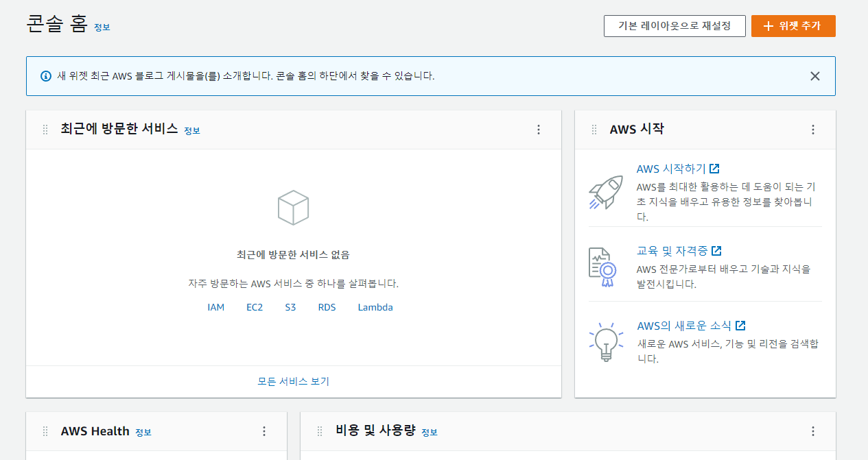
Task: Open 정보 link beside 비용 및 사용량
Action: pyautogui.click(x=430, y=433)
